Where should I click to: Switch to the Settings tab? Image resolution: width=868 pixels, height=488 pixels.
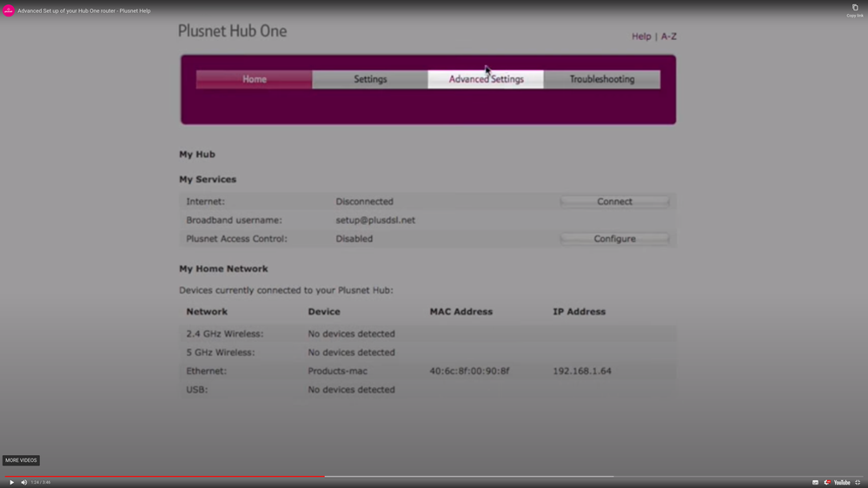click(x=370, y=79)
